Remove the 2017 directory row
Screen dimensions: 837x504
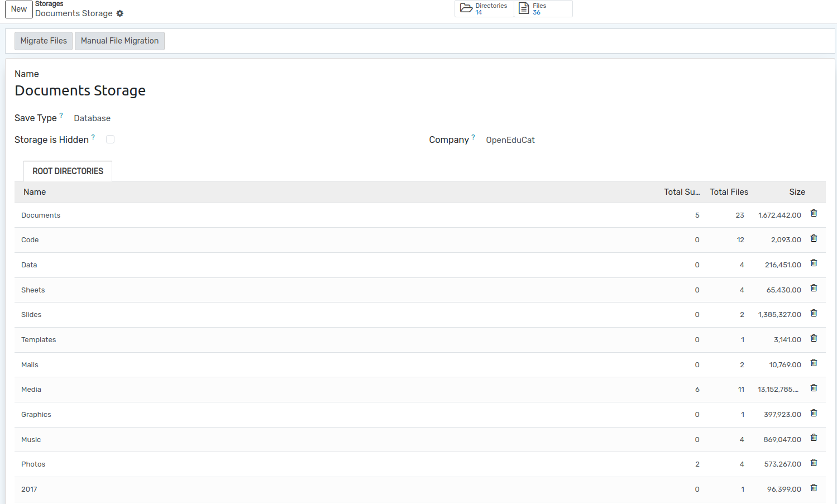pos(814,488)
